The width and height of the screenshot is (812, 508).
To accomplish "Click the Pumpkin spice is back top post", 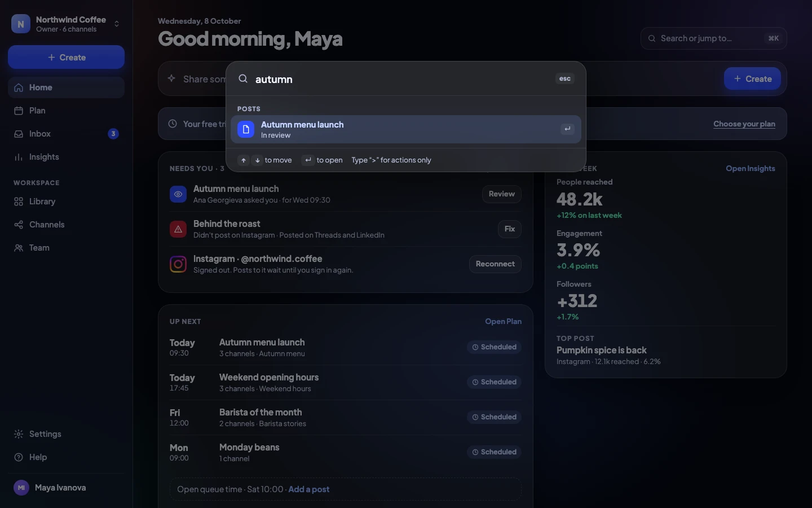I will tap(602, 351).
